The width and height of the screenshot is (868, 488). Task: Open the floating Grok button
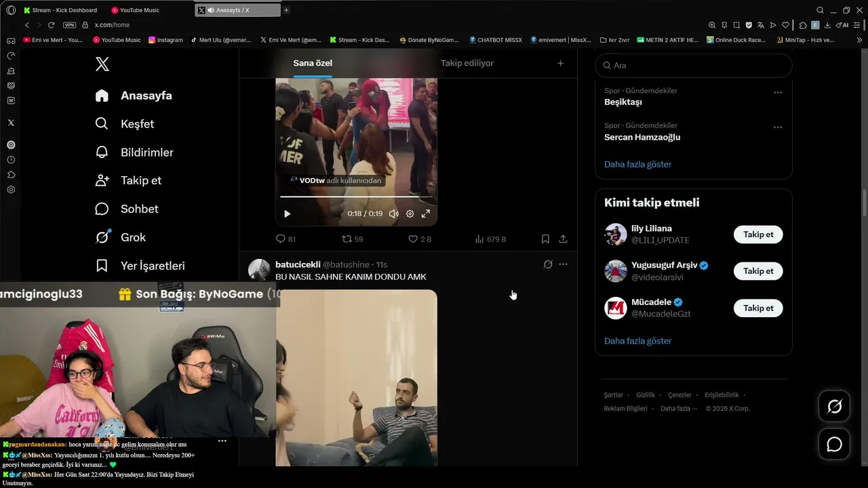click(x=834, y=407)
